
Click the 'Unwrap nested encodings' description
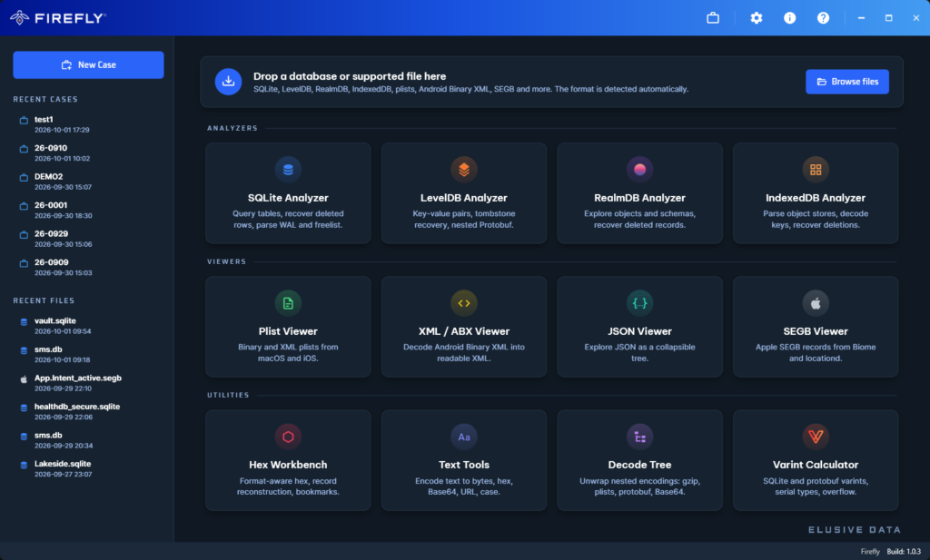coord(639,486)
